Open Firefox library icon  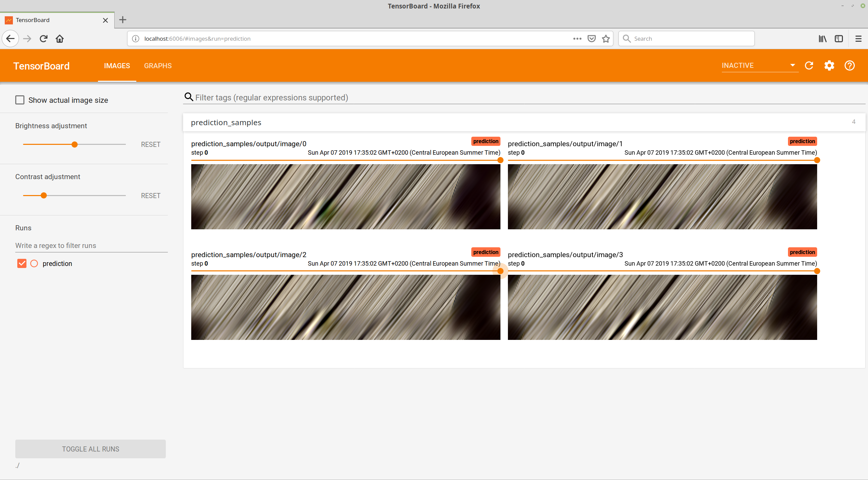822,39
